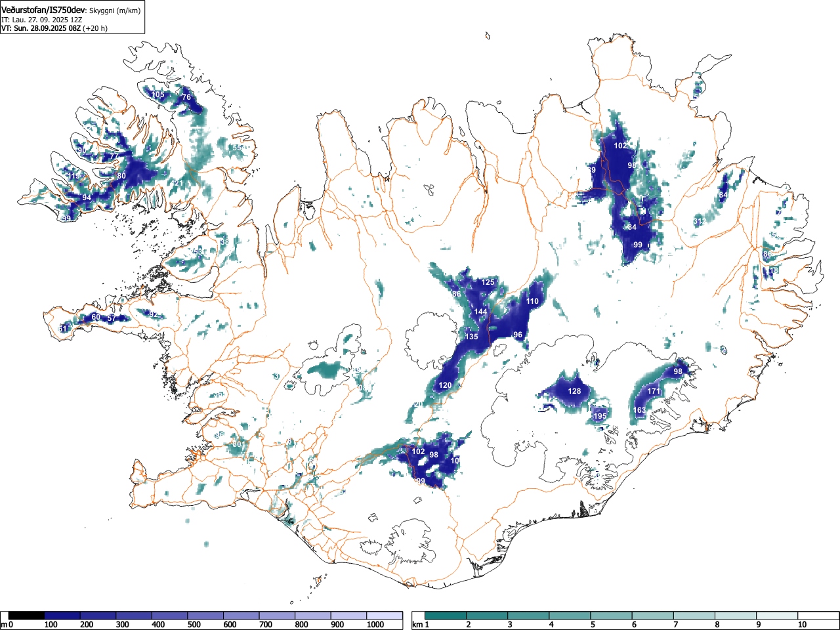Click the '5' km legend label
This screenshot has height=630, width=840.
coord(593,625)
